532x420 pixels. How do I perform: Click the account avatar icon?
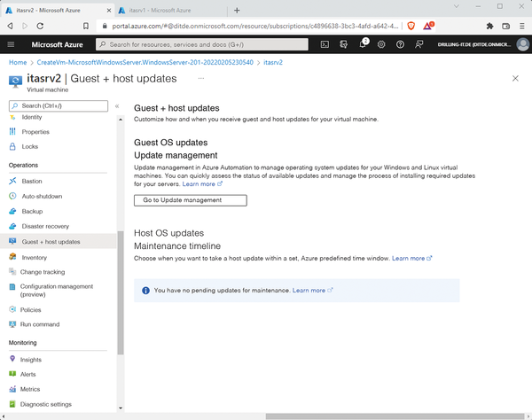click(523, 44)
